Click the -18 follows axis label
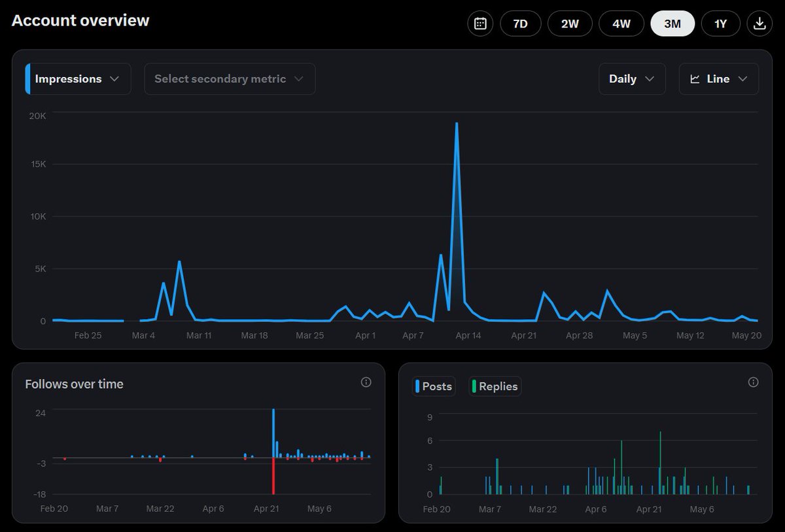This screenshot has width=785, height=532. pyautogui.click(x=39, y=494)
